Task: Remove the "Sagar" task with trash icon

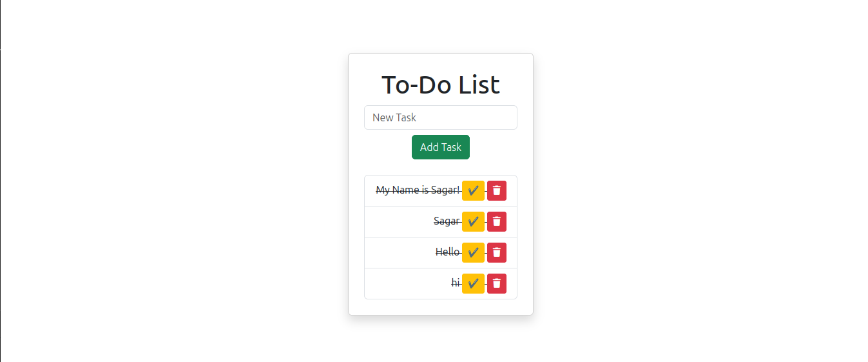Action: 496,221
